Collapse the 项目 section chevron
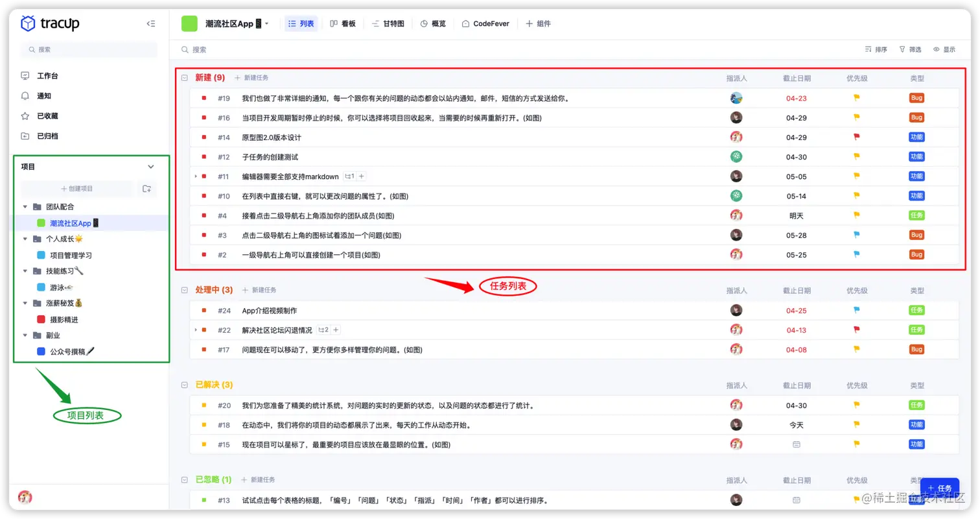Screen dimensions: 980x519 (151, 166)
